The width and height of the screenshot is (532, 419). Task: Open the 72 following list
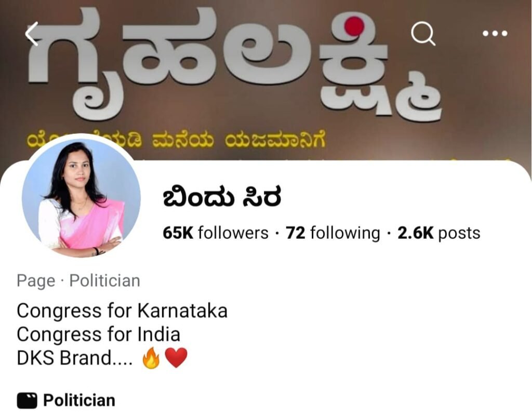pos(333,233)
